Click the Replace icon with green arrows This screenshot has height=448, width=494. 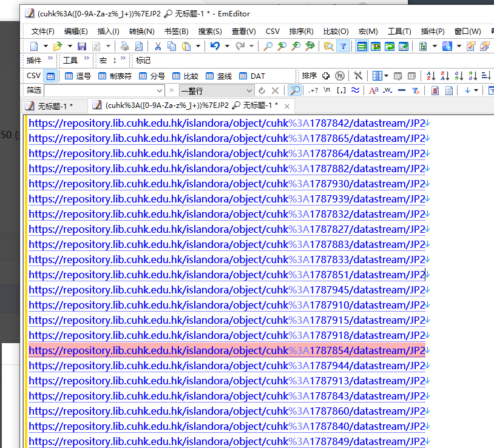coord(310,47)
